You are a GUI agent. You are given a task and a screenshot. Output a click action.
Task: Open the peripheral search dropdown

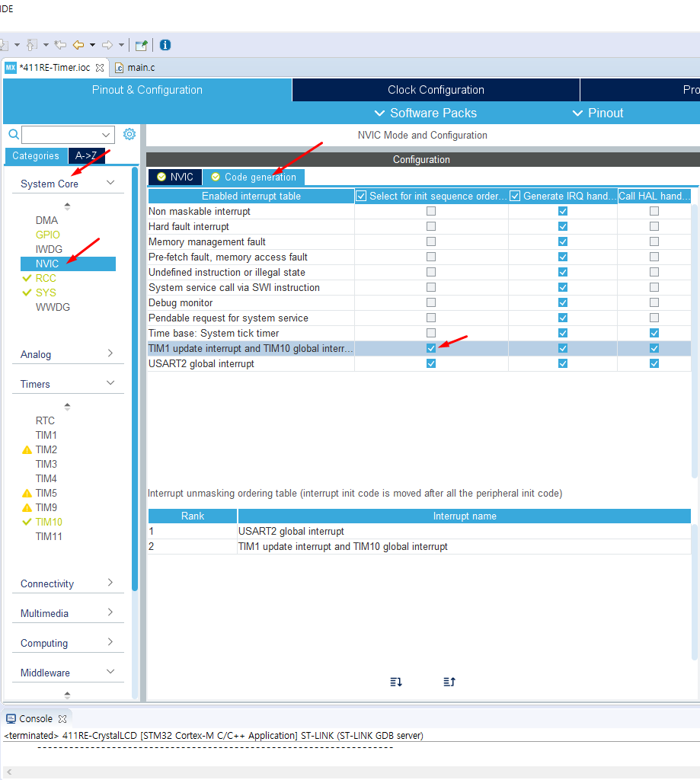pos(106,135)
